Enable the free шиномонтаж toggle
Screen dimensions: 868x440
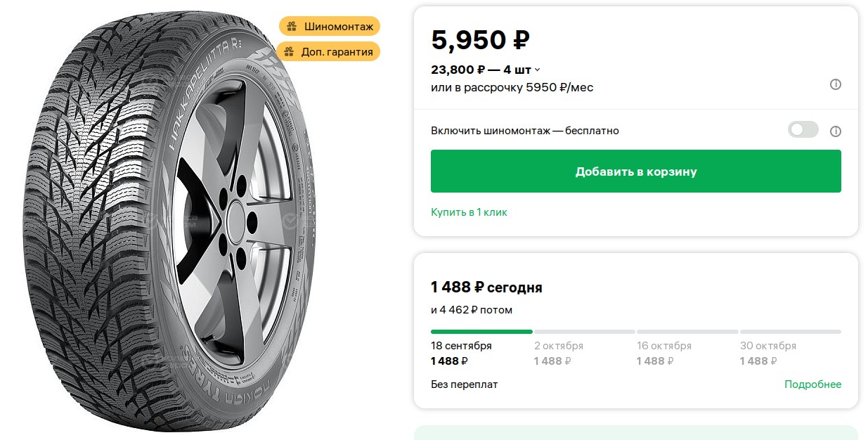click(803, 130)
